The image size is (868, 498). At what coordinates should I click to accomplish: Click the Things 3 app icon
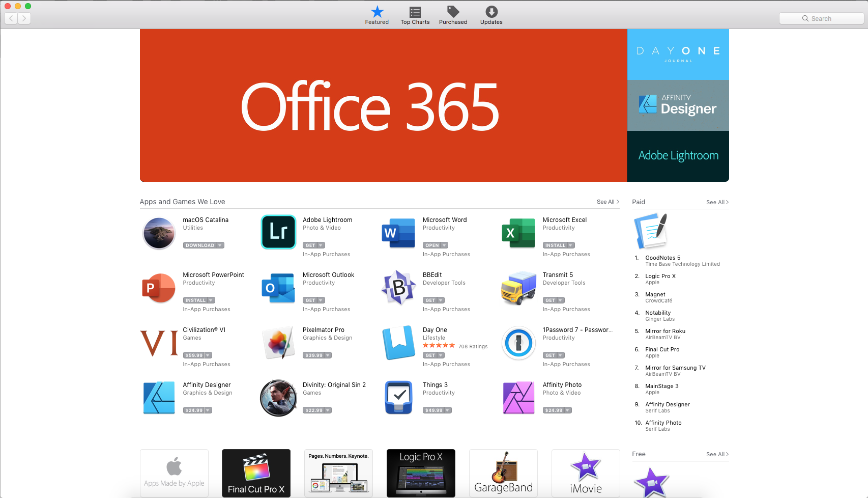pos(398,398)
